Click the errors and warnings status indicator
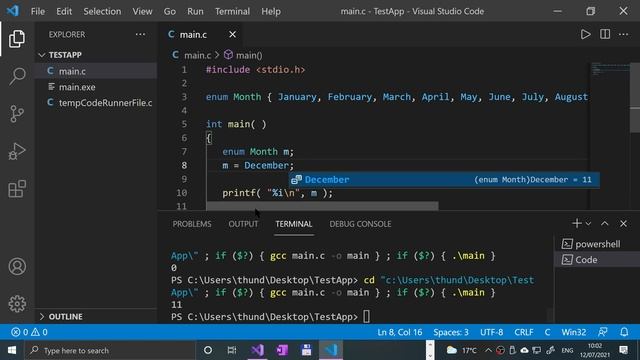 pos(29,332)
